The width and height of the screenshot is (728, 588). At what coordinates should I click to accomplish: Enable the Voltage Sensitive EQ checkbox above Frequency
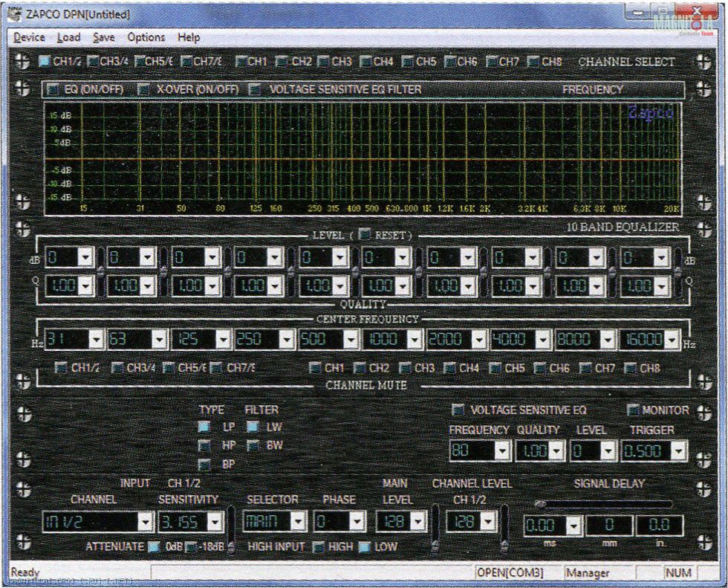(458, 410)
